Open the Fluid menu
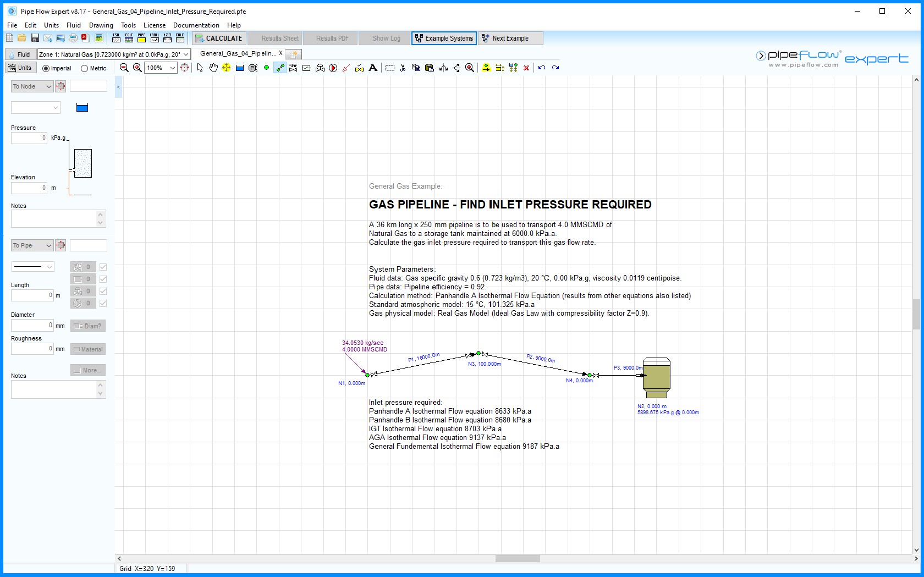Viewport: 924px width, 577px height. (74, 25)
